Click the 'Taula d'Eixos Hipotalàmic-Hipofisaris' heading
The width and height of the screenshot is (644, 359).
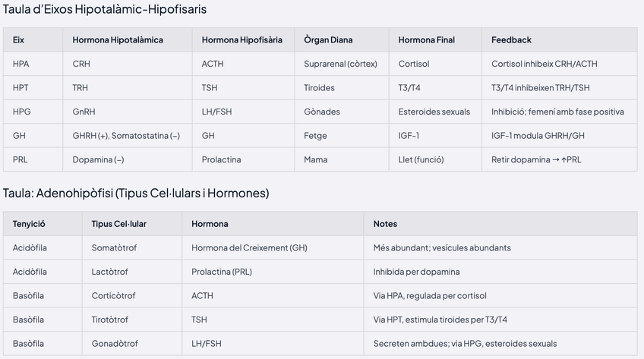105,10
